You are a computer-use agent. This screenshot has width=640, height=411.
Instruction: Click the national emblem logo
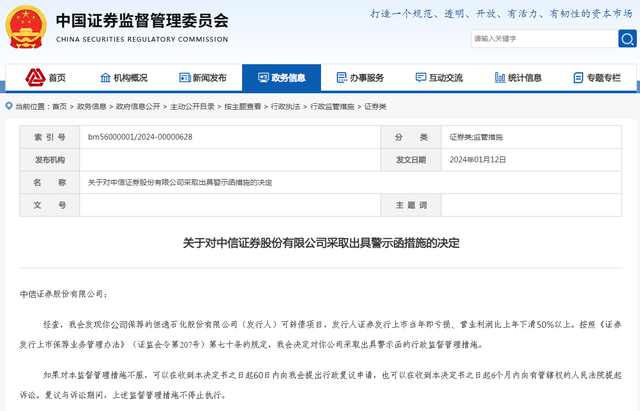[x=25, y=27]
